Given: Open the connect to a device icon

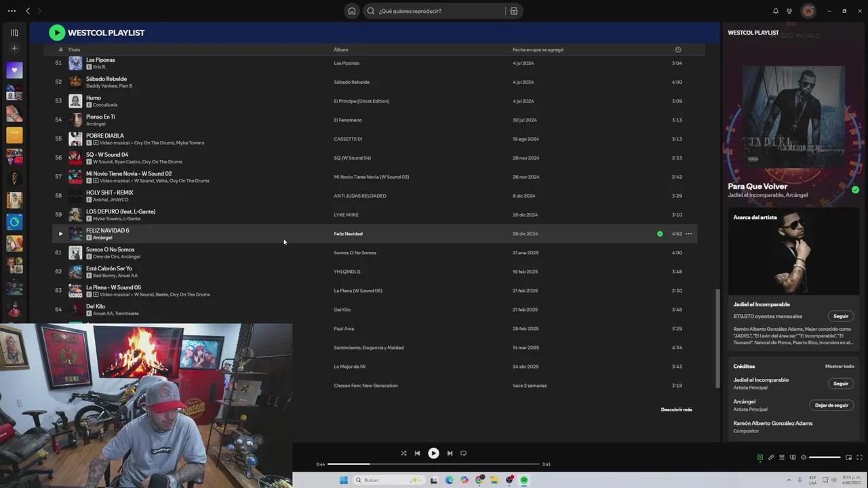Looking at the screenshot, I should pos(793,457).
